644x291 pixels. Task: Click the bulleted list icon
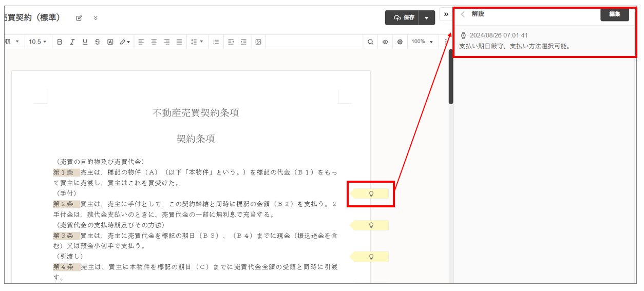(x=216, y=42)
